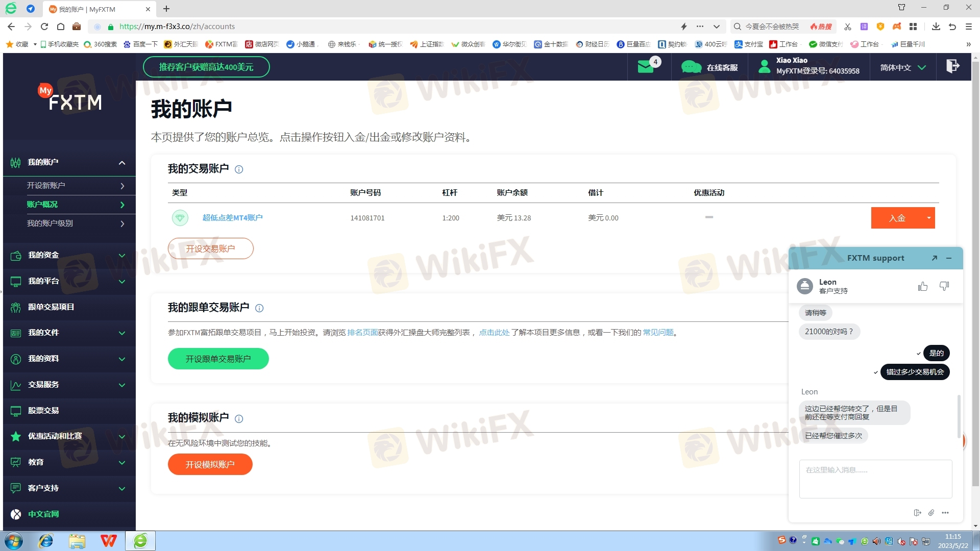Screen dimensions: 980x551
Task: Click info icon beside 我的跟单交易账户
Action: tap(259, 308)
